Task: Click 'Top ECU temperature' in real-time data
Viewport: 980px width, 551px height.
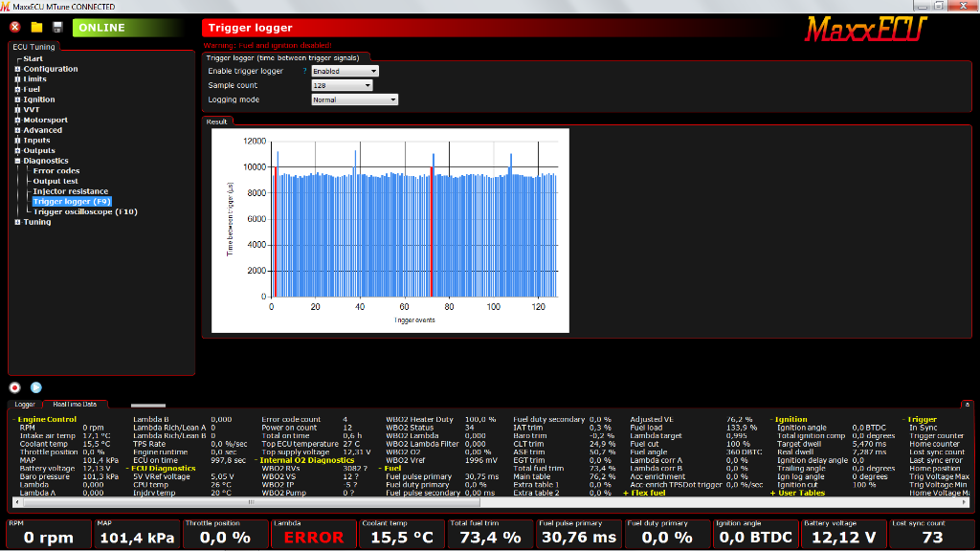Action: click(x=300, y=444)
